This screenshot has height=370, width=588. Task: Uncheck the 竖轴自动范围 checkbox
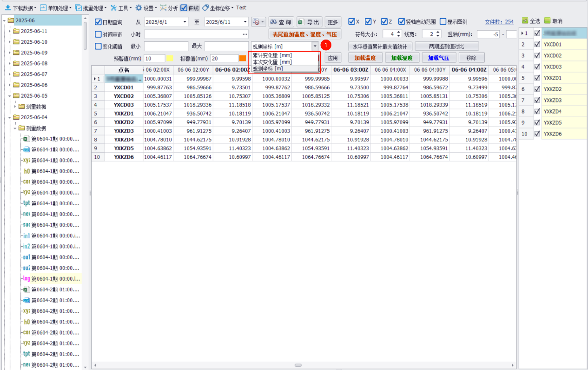pos(402,21)
